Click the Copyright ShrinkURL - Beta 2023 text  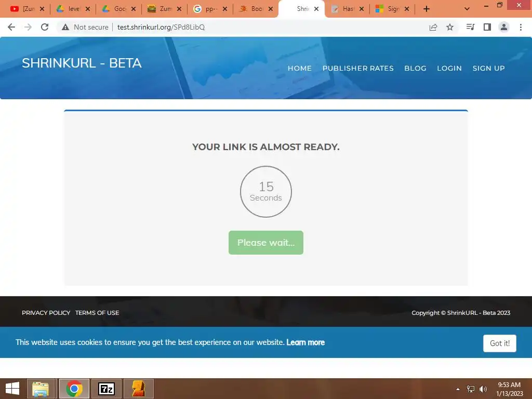[x=461, y=313]
